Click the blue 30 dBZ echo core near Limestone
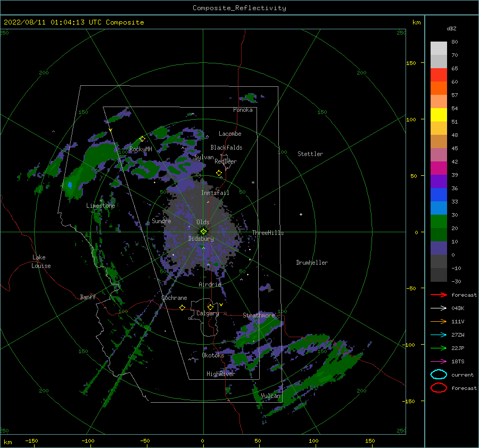This screenshot has width=479, height=448. click(70, 185)
